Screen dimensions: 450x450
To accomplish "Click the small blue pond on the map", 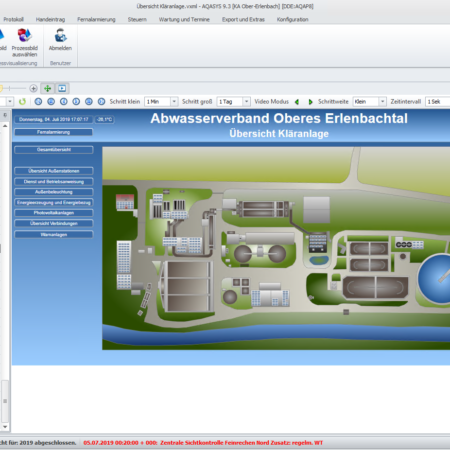I will point(318,260).
